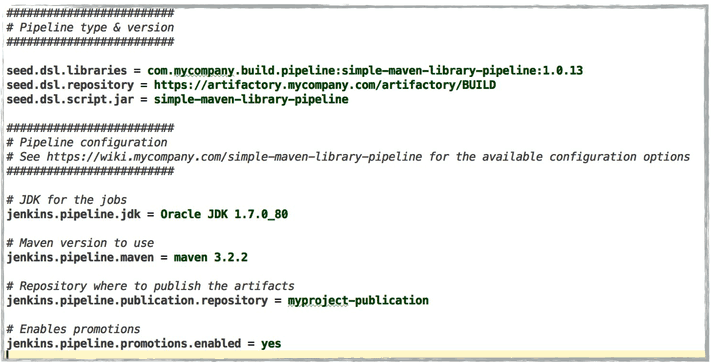This screenshot has height=362, width=711.
Task: Click the jenkins.pipeline.jdk property key
Action: tap(73, 214)
